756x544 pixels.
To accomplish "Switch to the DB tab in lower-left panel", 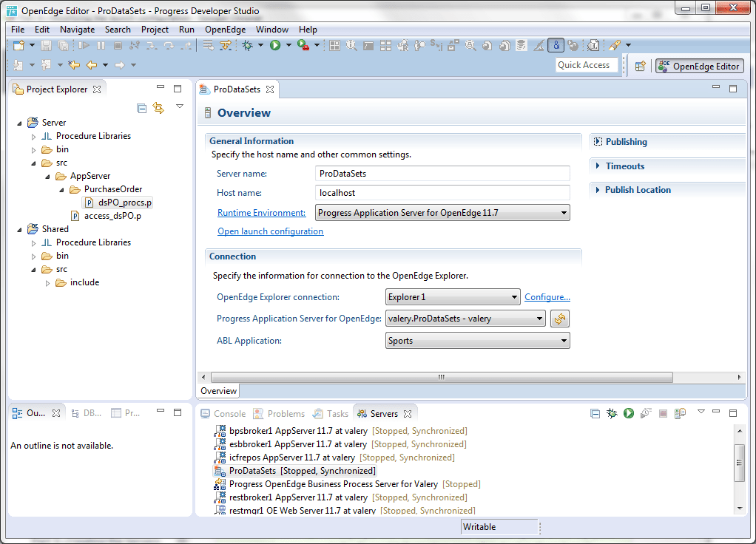I will pyautogui.click(x=87, y=413).
